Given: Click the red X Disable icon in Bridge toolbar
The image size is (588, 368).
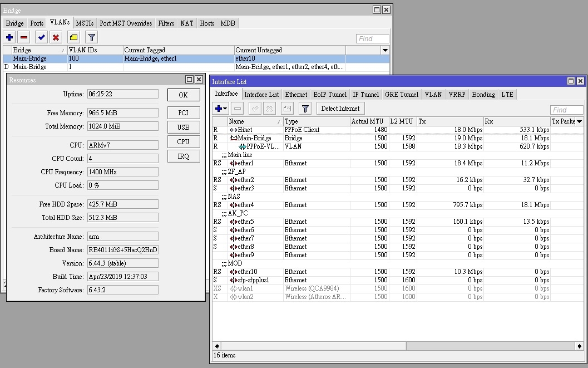Looking at the screenshot, I should tap(56, 37).
